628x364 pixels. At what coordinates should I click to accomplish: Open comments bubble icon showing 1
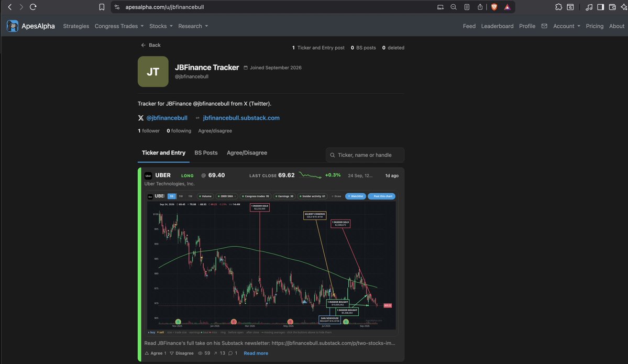tap(230, 353)
